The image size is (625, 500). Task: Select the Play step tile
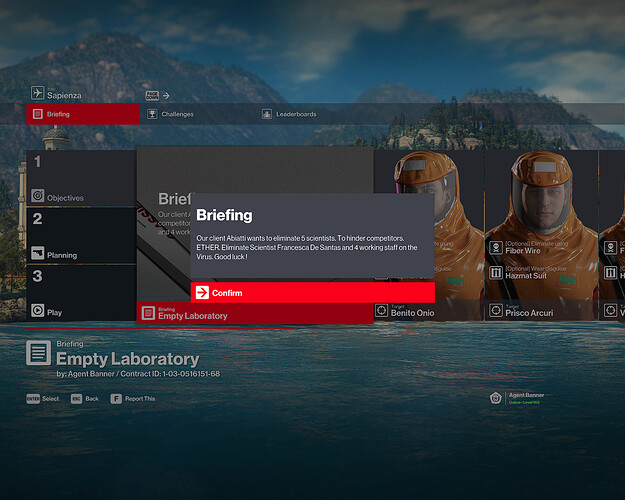click(x=81, y=293)
